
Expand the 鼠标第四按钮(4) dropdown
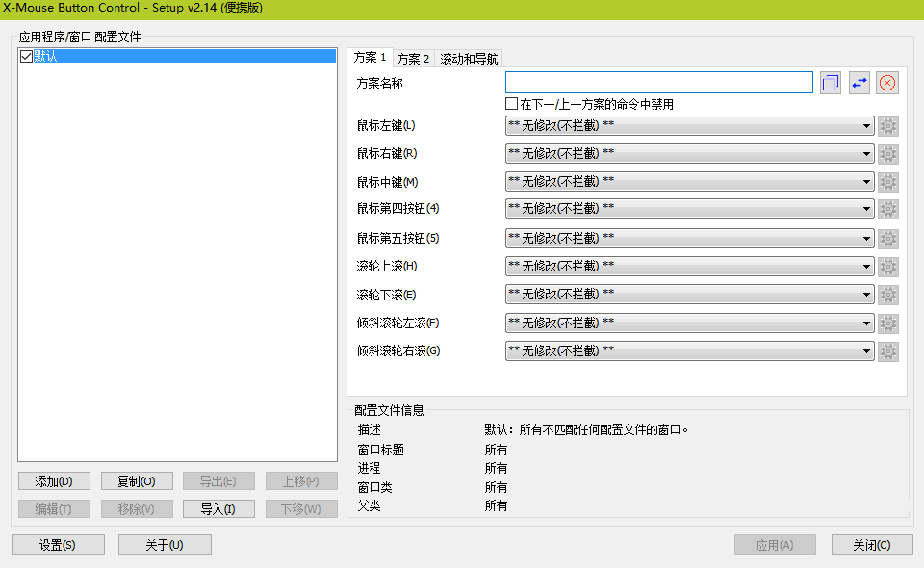(689, 210)
